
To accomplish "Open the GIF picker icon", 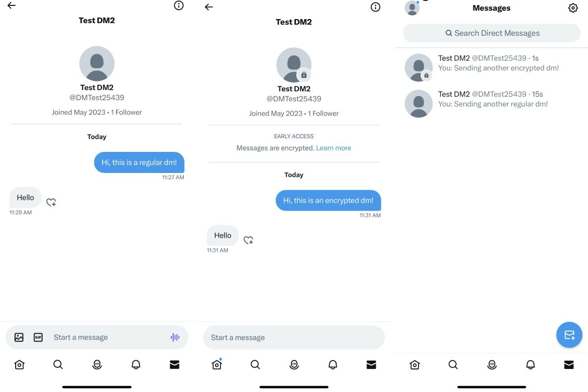I will click(x=38, y=337).
